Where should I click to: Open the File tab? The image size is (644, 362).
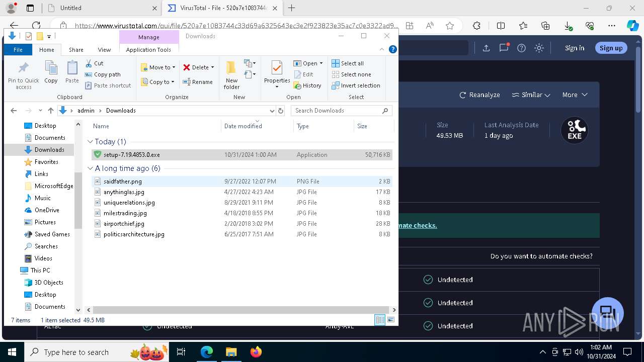point(18,50)
